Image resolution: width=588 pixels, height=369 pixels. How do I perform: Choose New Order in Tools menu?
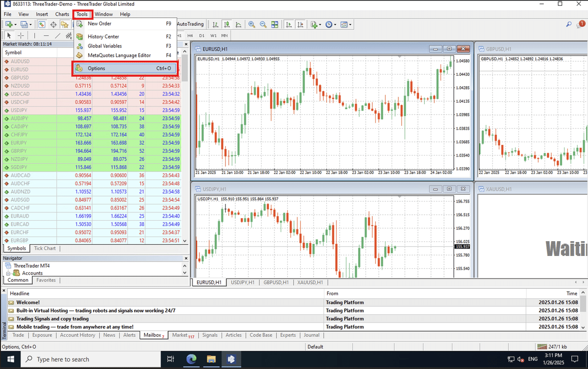tap(125, 23)
